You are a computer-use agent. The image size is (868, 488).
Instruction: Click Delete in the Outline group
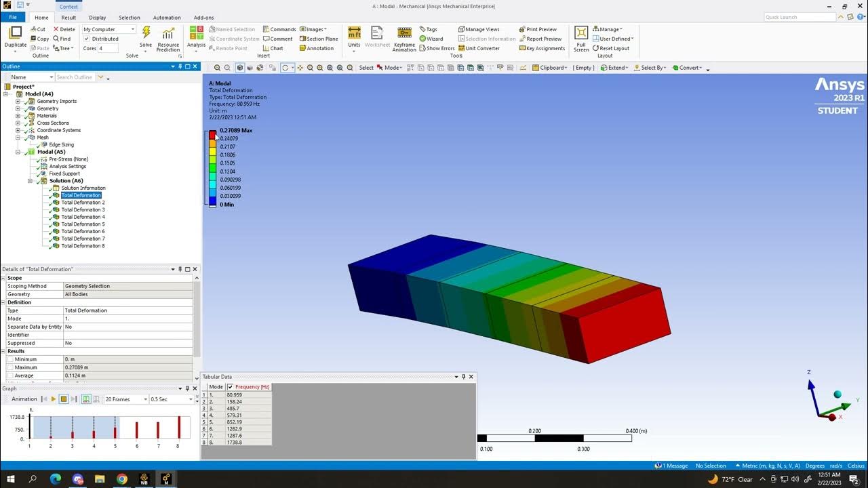coord(64,29)
